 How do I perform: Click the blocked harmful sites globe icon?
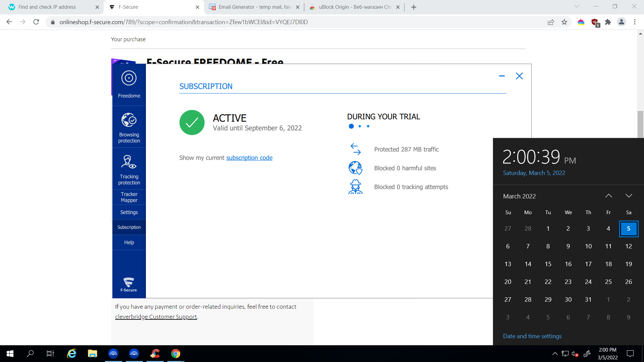tap(356, 168)
